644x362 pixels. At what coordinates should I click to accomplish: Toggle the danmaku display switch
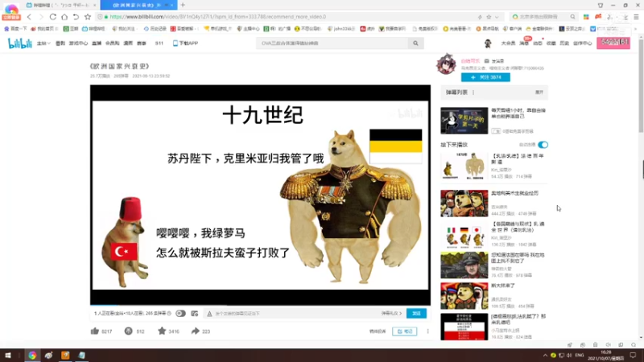point(180,313)
